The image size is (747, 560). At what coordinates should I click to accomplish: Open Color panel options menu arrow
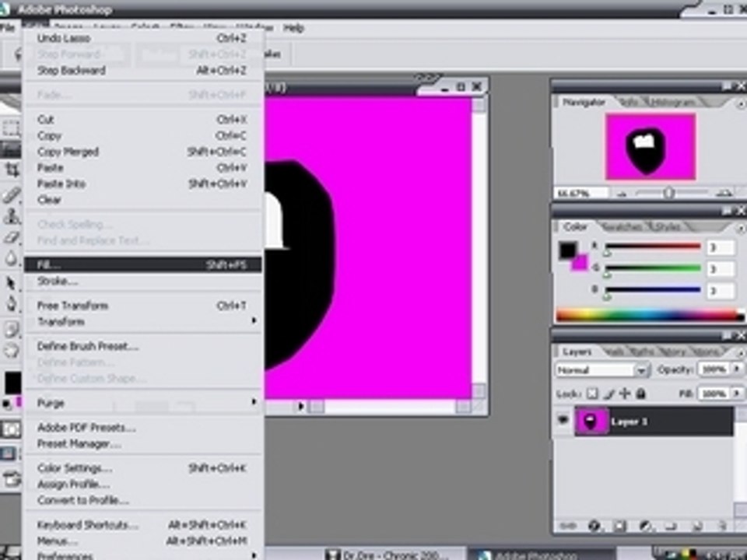pos(740,229)
